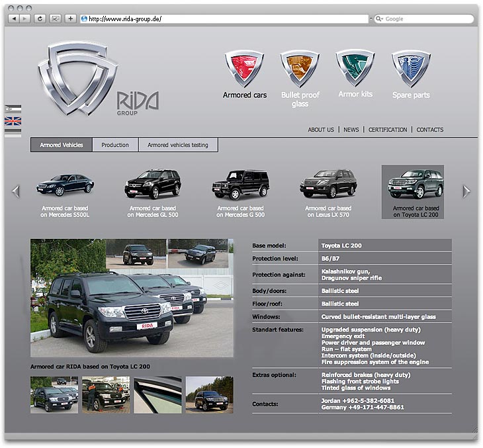This screenshot has height=448, width=483.
Task: Click the 'Run – flat system' feature line
Action: [347, 349]
